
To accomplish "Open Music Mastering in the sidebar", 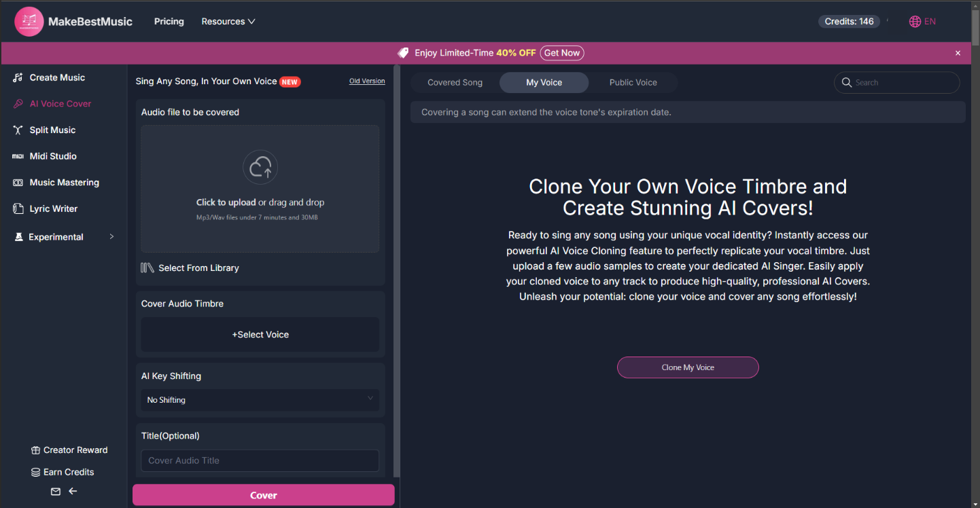I will (64, 182).
